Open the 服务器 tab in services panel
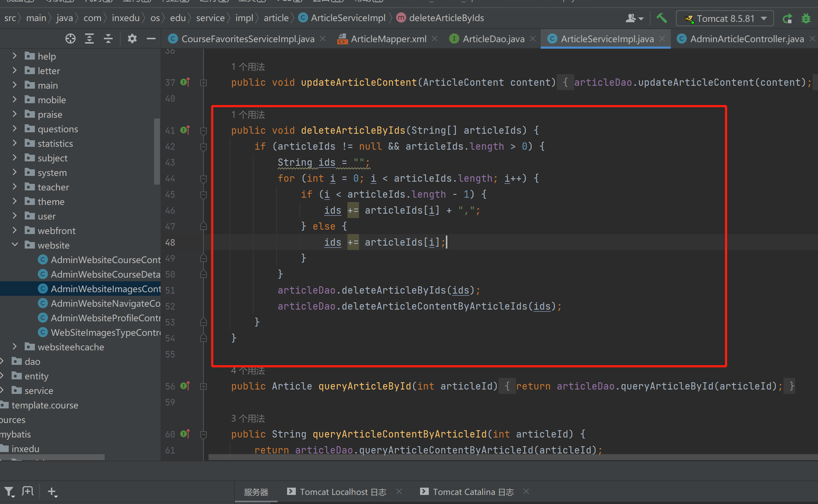 [x=256, y=492]
